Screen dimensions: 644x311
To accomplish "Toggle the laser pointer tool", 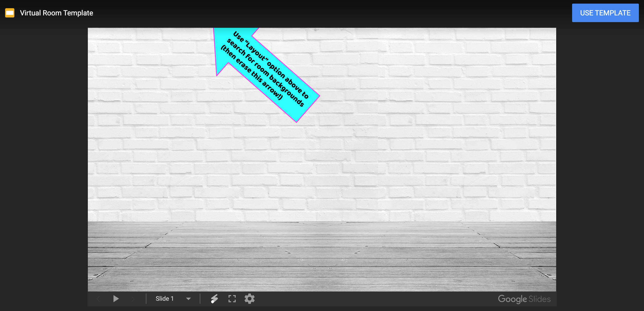I will (x=214, y=299).
